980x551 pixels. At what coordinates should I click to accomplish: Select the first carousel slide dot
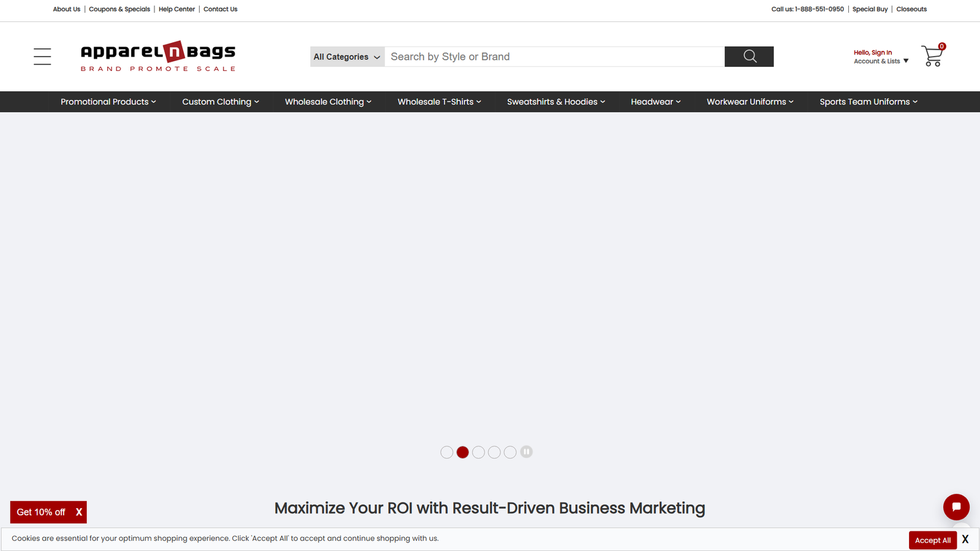click(x=447, y=452)
